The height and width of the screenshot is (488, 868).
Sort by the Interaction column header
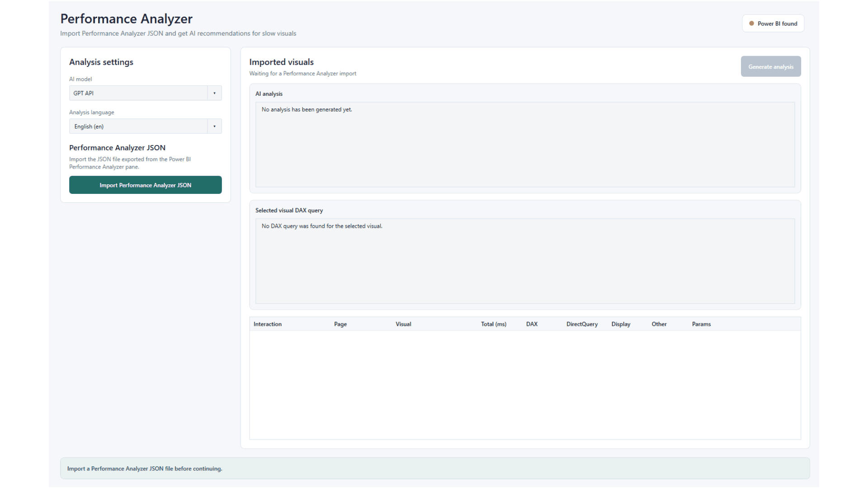click(x=268, y=324)
